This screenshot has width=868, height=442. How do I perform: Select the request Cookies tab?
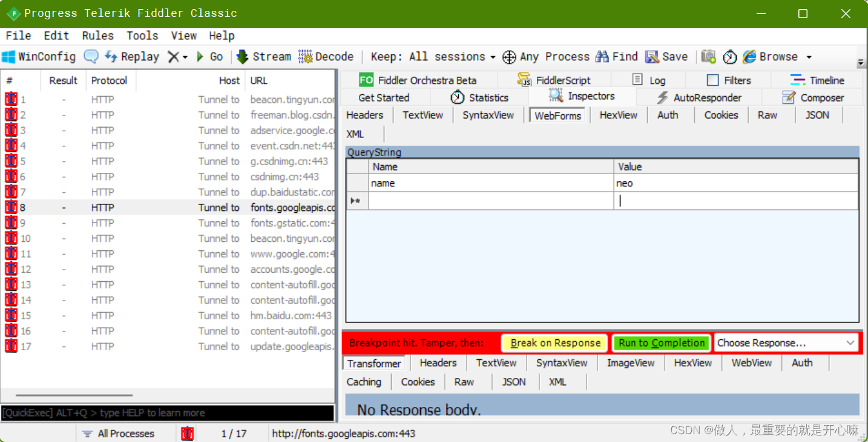click(721, 115)
